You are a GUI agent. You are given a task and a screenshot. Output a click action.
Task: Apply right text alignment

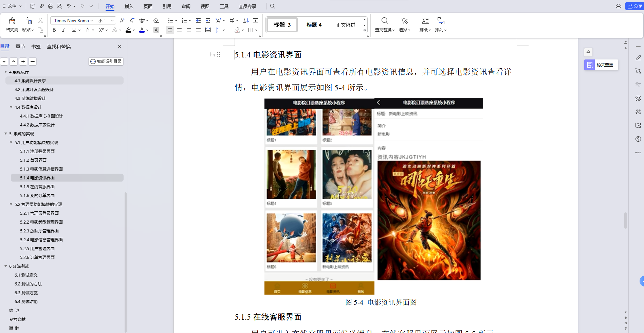click(189, 30)
